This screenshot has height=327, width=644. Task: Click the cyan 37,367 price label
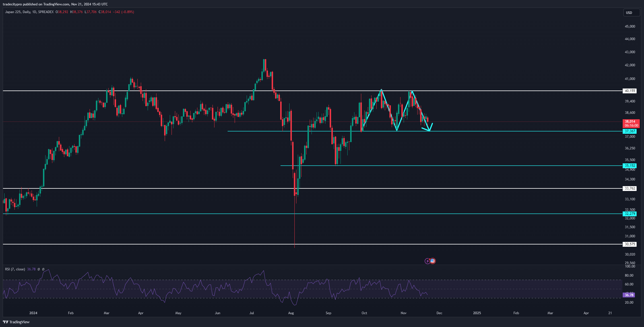(x=630, y=131)
